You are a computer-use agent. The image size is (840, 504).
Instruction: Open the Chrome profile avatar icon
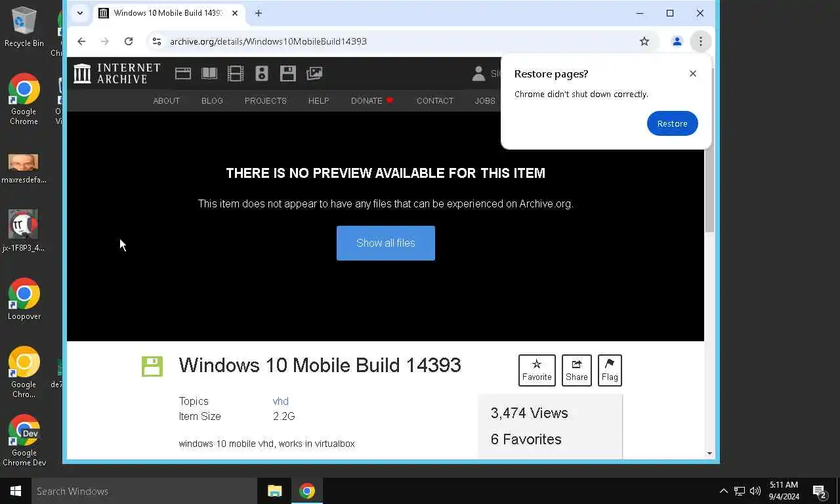(x=677, y=41)
